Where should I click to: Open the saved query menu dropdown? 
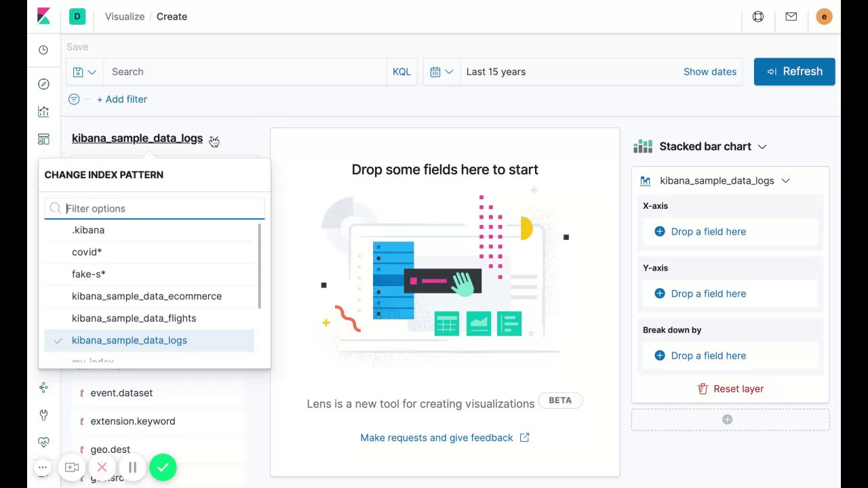(85, 72)
